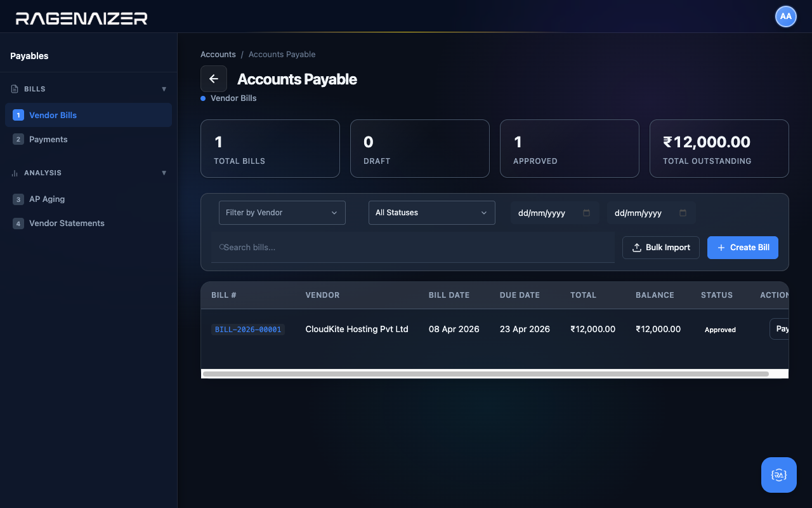This screenshot has width=812, height=508.
Task: Click the Vendor Bills subtitle under title
Action: [x=233, y=98]
